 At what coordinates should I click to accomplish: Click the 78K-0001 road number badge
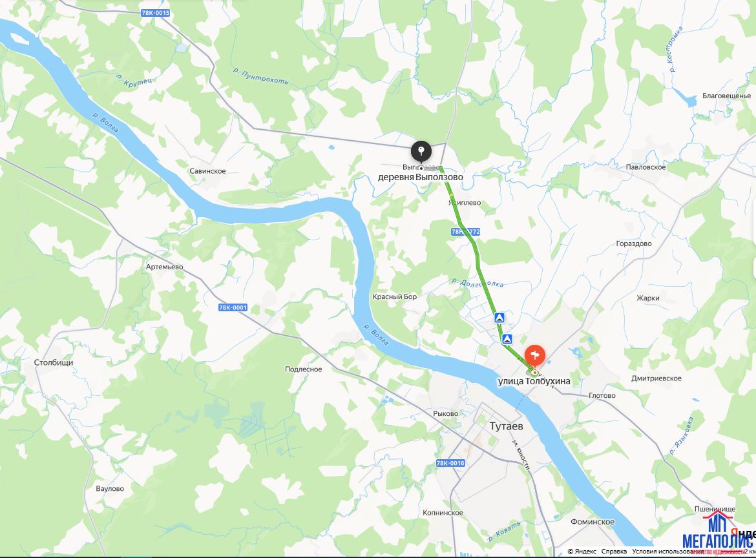coord(233,307)
